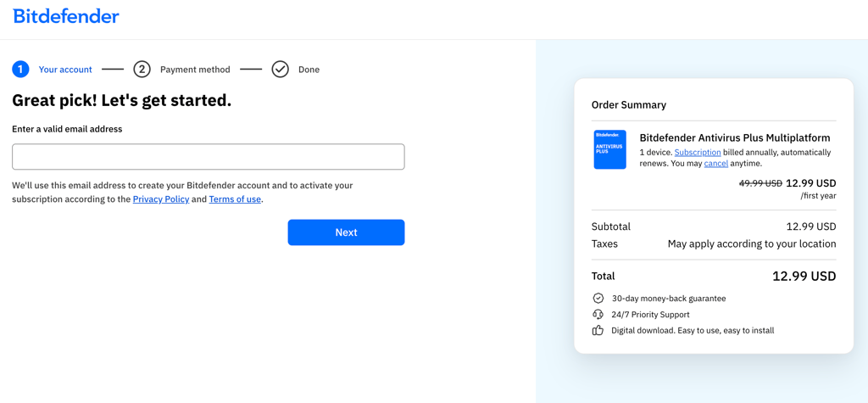Image resolution: width=868 pixels, height=403 pixels.
Task: Click 'Great pick! Let's get started.' heading
Action: [122, 101]
